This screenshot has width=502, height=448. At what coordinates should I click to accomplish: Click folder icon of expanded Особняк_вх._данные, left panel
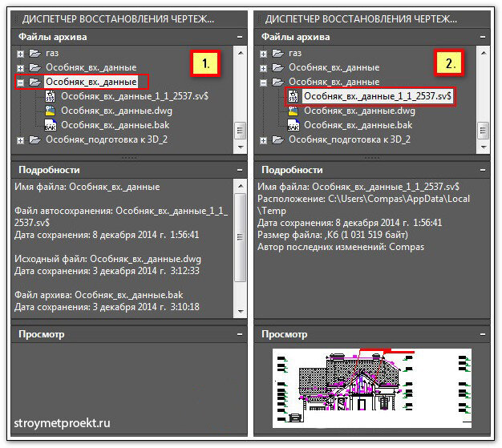click(x=35, y=82)
